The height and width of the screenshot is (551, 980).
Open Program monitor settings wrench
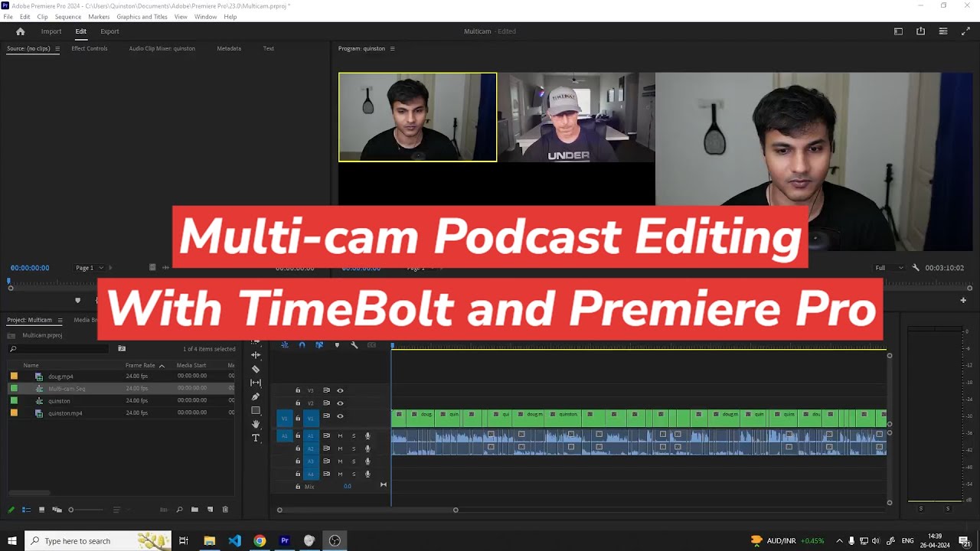916,268
